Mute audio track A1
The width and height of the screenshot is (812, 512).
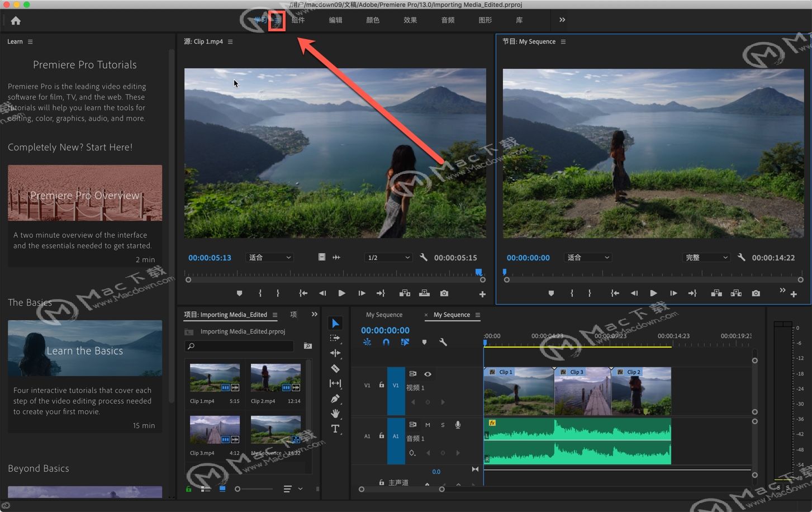pyautogui.click(x=428, y=425)
